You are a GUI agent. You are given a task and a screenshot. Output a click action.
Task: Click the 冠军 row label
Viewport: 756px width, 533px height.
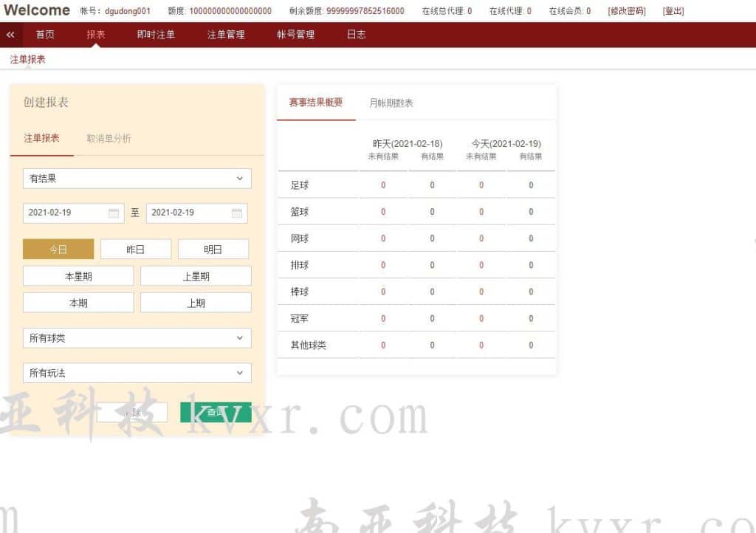[300, 319]
